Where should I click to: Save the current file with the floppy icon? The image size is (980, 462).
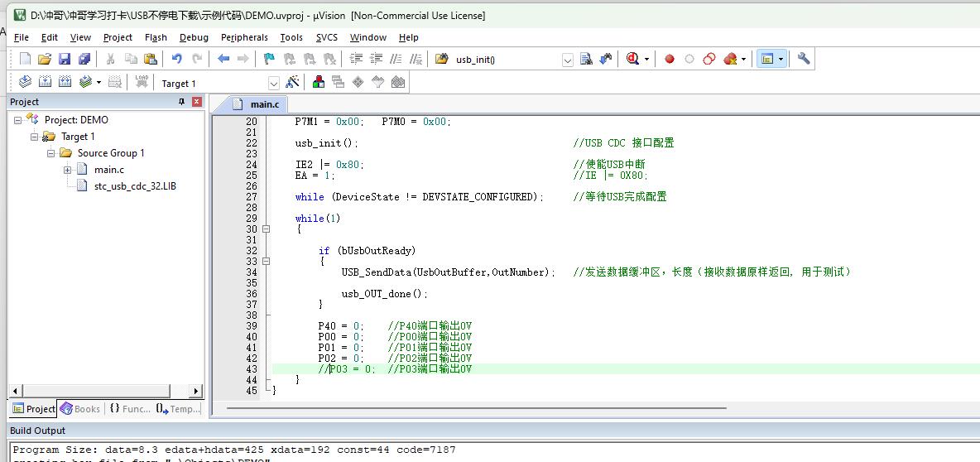(65, 59)
